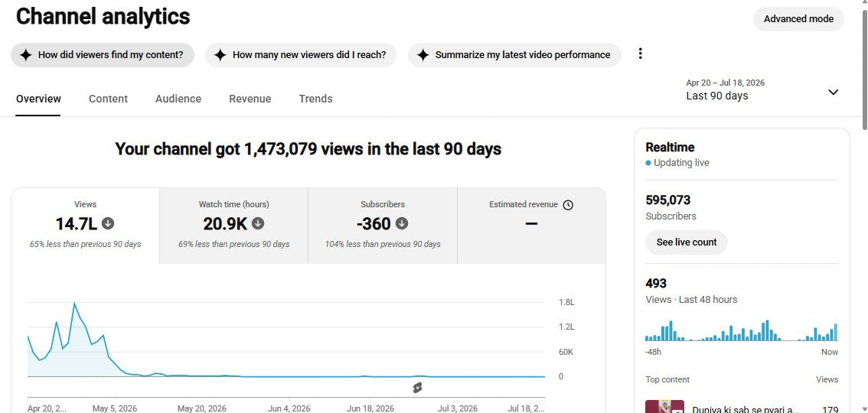Open the Audience tab
This screenshot has height=413, width=868.
[178, 99]
